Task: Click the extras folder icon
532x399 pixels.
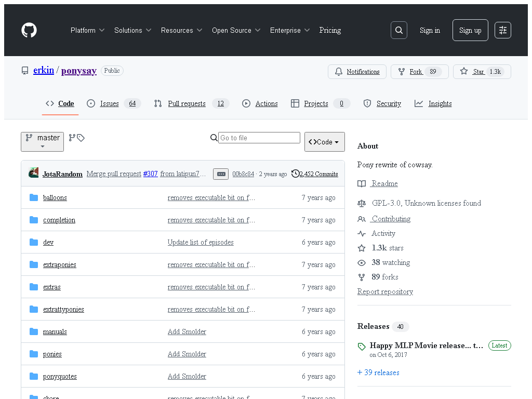Action: coord(34,287)
